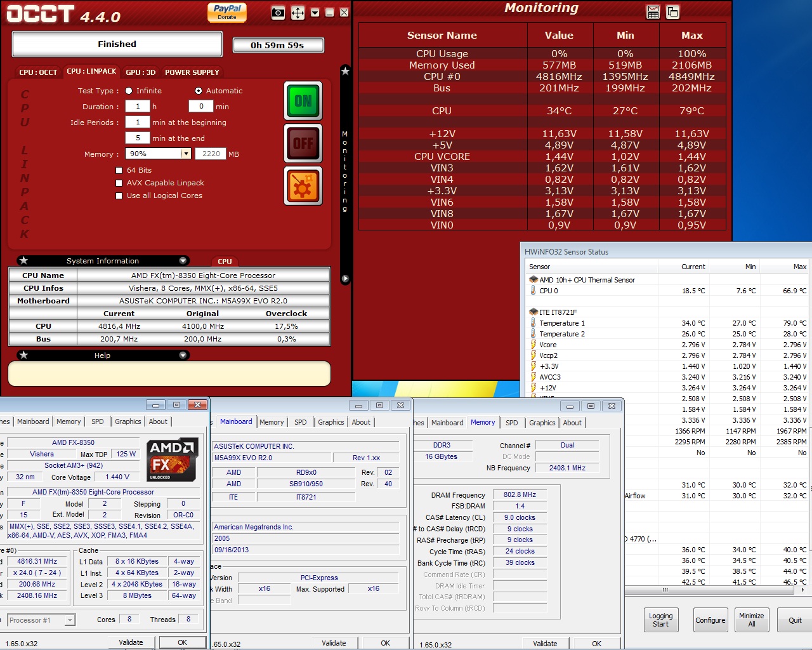Viewport: 812px width, 650px height.
Task: Click the star icon beside Help
Action: [x=23, y=355]
